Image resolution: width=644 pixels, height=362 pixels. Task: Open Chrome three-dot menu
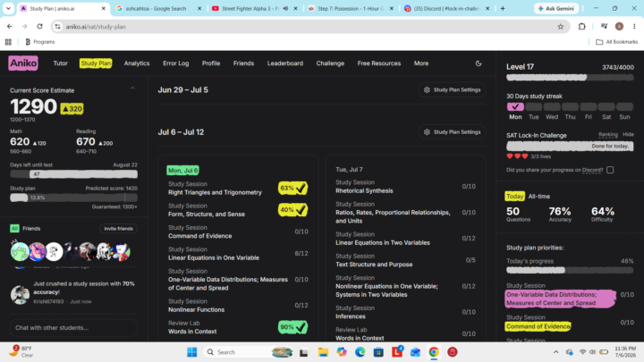click(x=634, y=27)
